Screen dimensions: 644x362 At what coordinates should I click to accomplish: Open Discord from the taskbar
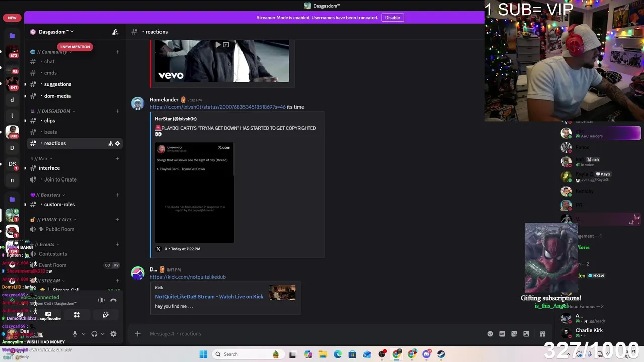pos(427,354)
